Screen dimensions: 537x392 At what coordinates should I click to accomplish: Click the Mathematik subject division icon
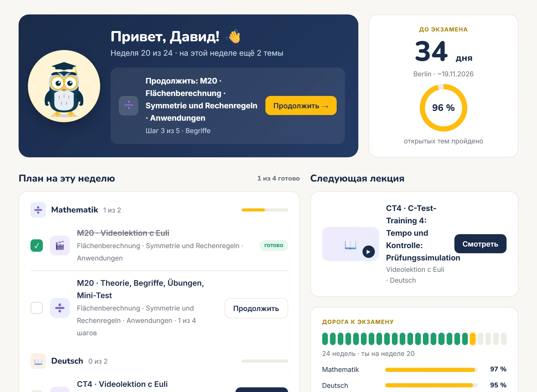[x=38, y=210]
